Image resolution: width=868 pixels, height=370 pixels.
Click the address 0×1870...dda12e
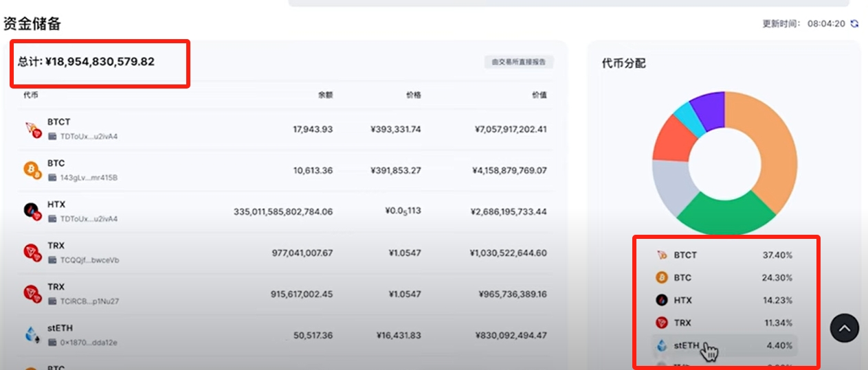(x=89, y=343)
